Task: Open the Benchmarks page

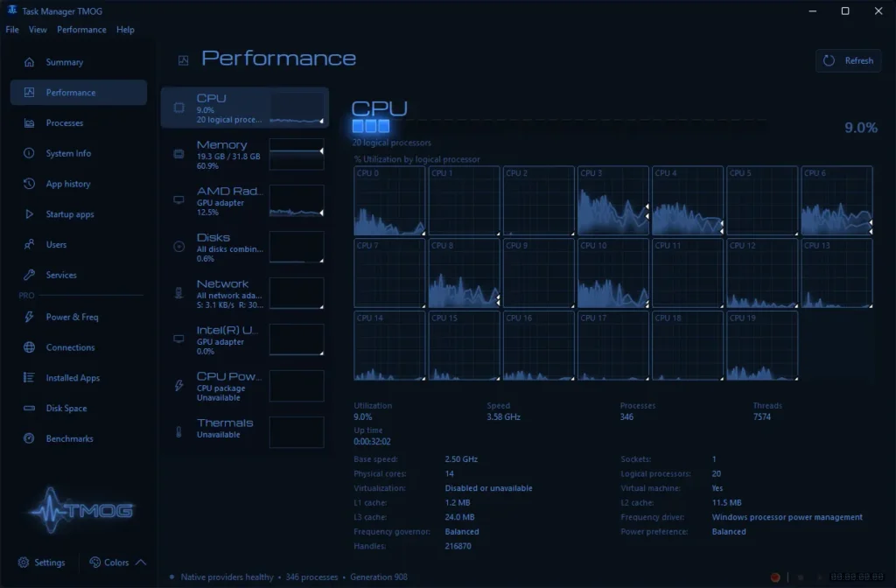Action: (78, 438)
